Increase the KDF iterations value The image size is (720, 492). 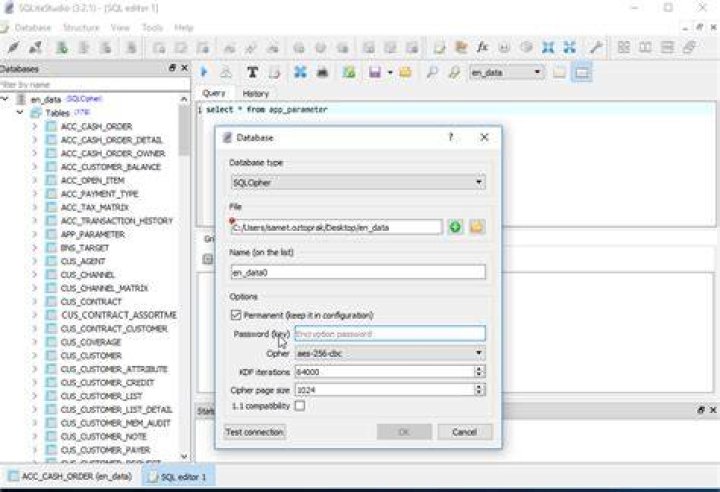tap(479, 368)
